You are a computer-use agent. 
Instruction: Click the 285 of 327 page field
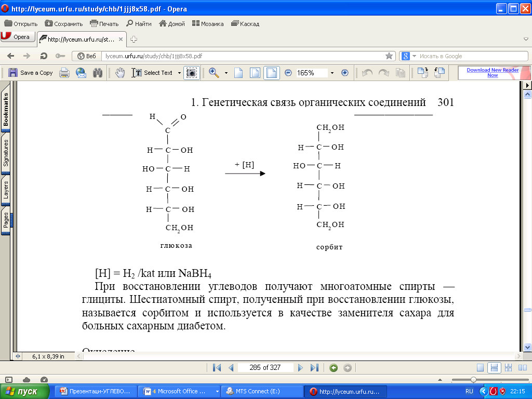[x=265, y=367]
